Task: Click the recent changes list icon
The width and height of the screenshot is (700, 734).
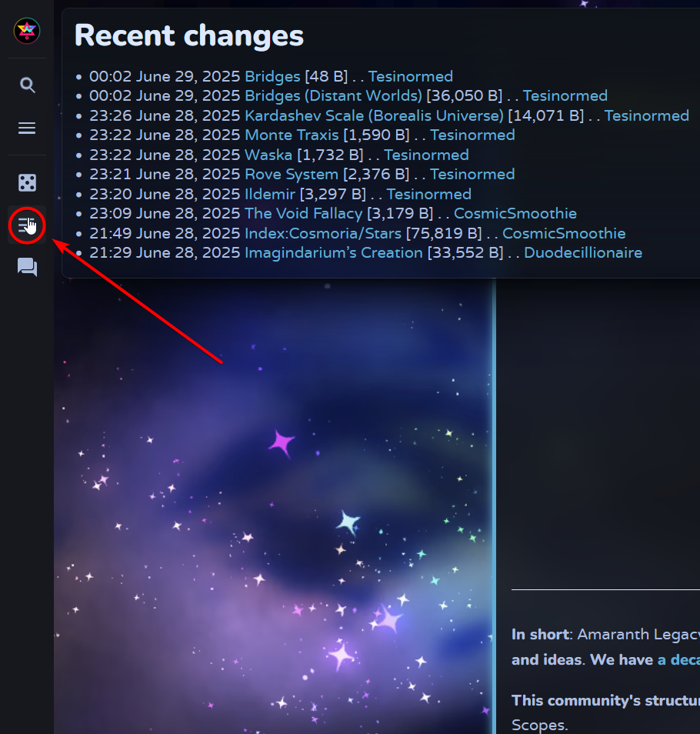Action: pos(27,225)
